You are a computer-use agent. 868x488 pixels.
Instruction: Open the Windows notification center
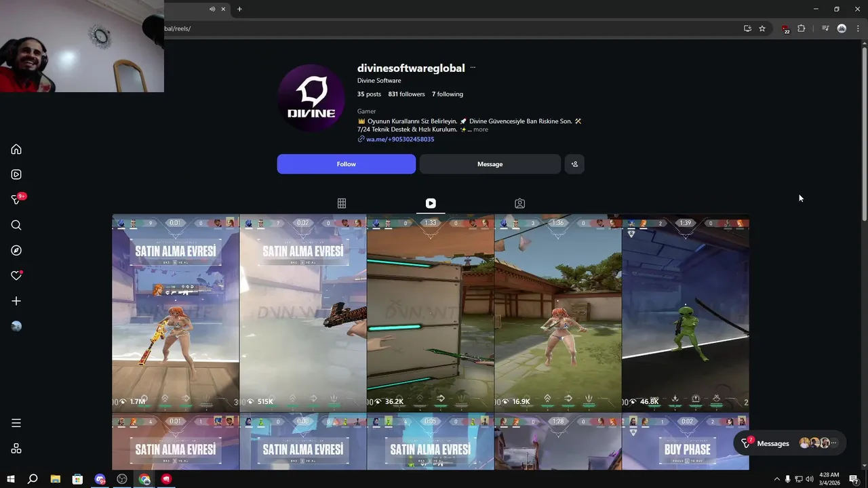[854, 479]
